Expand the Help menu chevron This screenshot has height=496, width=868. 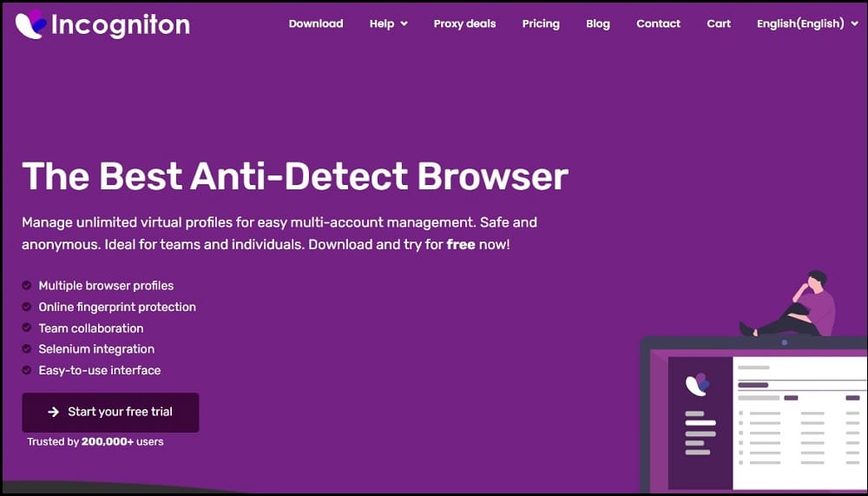click(404, 23)
